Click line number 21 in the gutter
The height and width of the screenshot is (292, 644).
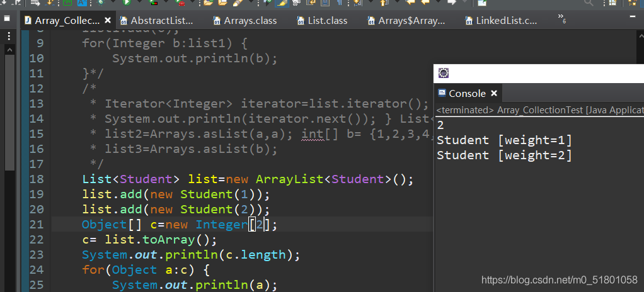point(36,225)
